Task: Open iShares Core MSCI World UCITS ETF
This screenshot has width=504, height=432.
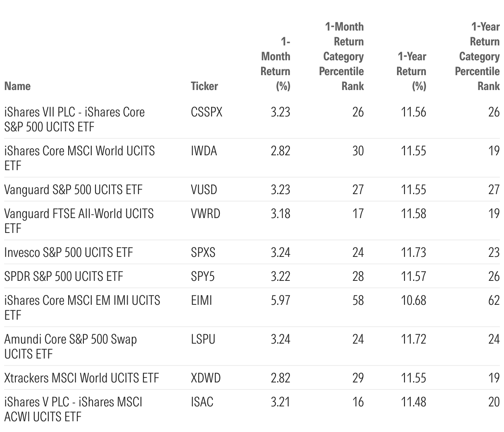Action: coord(79,158)
